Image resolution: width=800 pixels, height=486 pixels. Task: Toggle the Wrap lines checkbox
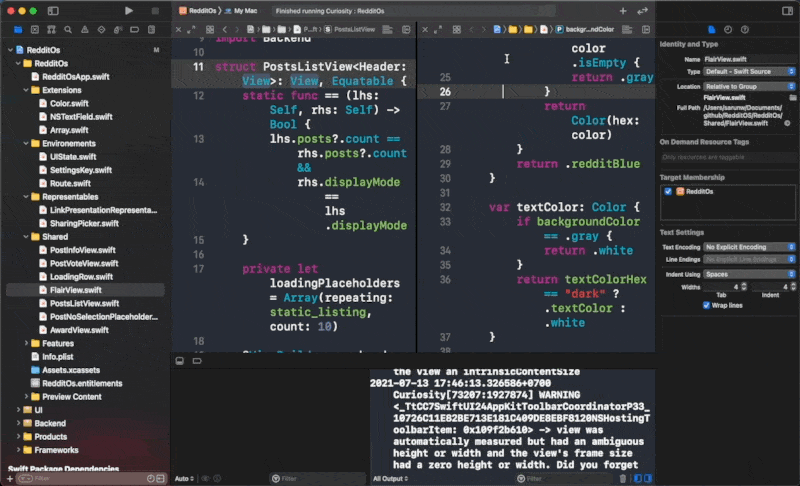707,305
